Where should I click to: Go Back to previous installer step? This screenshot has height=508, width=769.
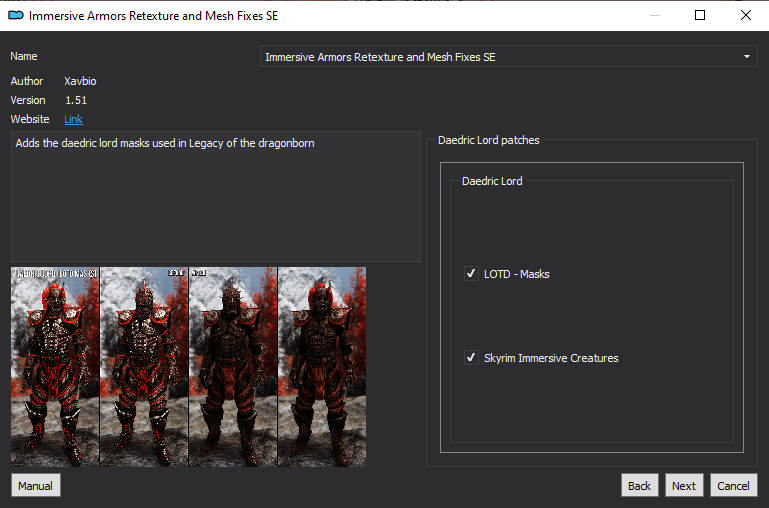(x=639, y=485)
